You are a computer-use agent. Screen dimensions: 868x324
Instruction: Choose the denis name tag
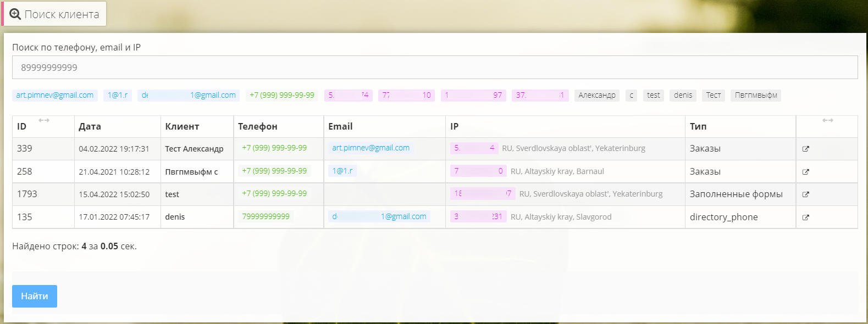click(683, 96)
